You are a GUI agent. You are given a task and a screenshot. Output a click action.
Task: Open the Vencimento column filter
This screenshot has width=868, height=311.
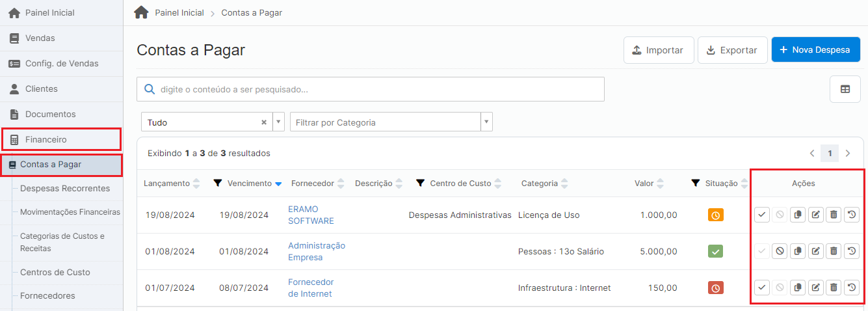pos(218,183)
